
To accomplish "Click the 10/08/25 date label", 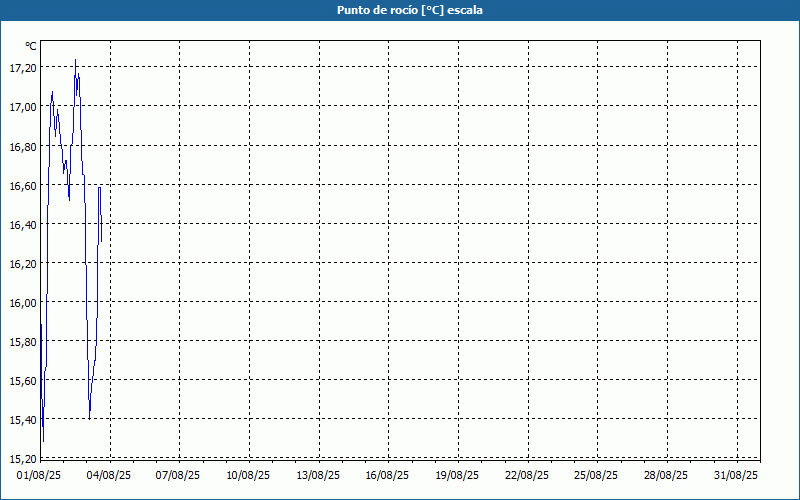I will pos(248,476).
